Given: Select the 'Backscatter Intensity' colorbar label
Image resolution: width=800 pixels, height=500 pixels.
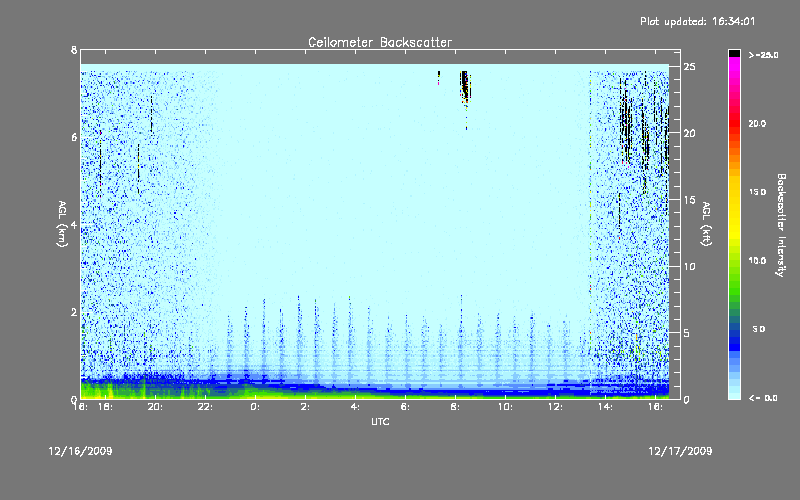Looking at the screenshot, I should (x=781, y=225).
